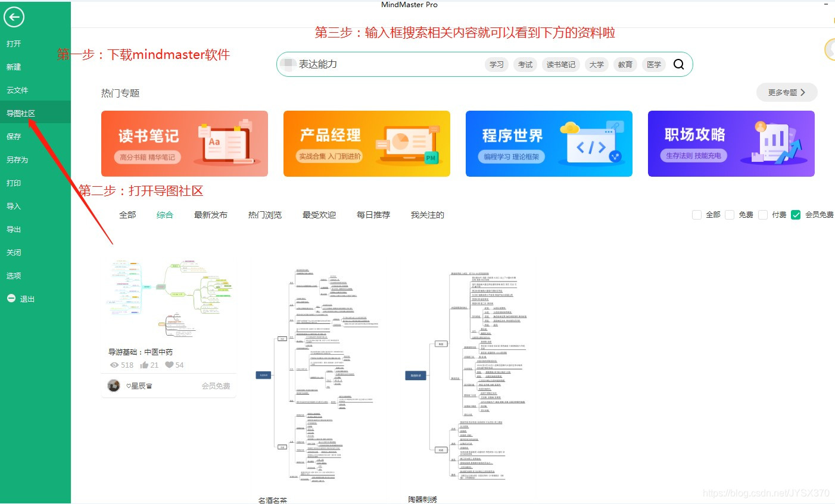Click the 大学 search tag

[x=597, y=64]
